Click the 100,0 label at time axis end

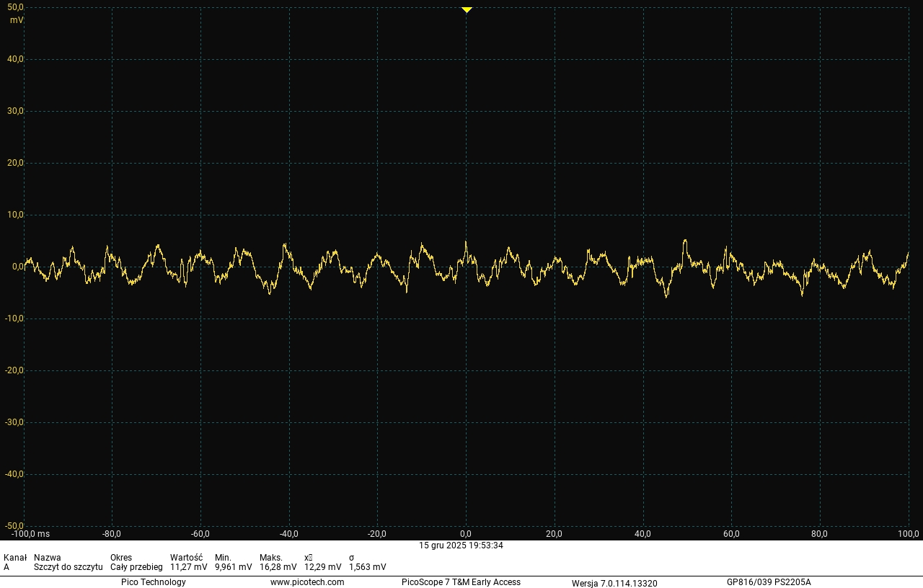coord(908,534)
